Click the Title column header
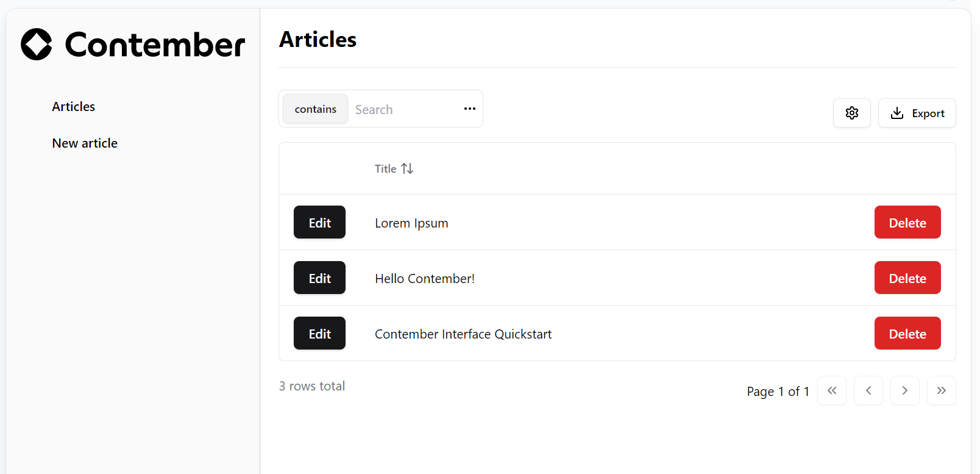This screenshot has height=474, width=980. pos(385,169)
